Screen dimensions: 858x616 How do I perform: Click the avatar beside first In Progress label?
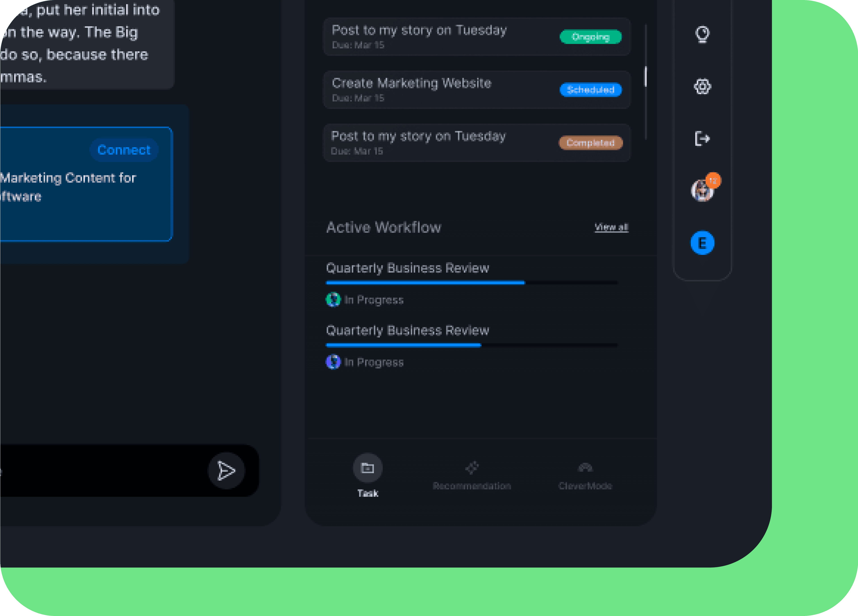333,300
